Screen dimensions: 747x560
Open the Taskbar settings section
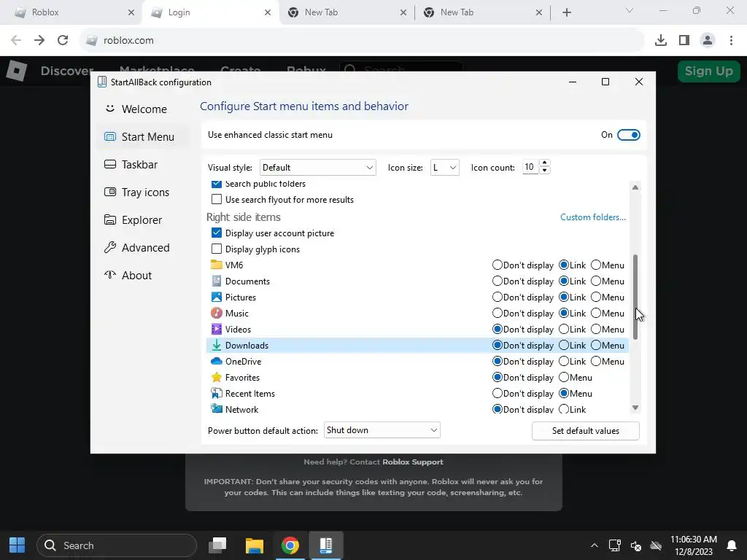point(139,164)
